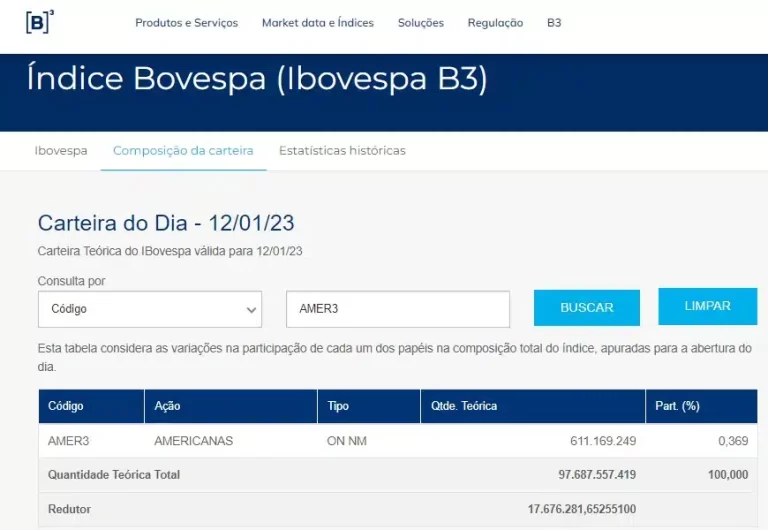Viewport: 768px width, 530px height.
Task: Select the 0,369 participation value
Action: point(733,441)
